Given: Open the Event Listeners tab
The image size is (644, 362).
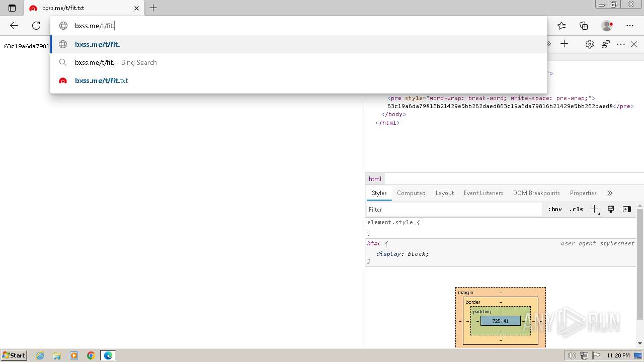Looking at the screenshot, I should click(x=484, y=193).
